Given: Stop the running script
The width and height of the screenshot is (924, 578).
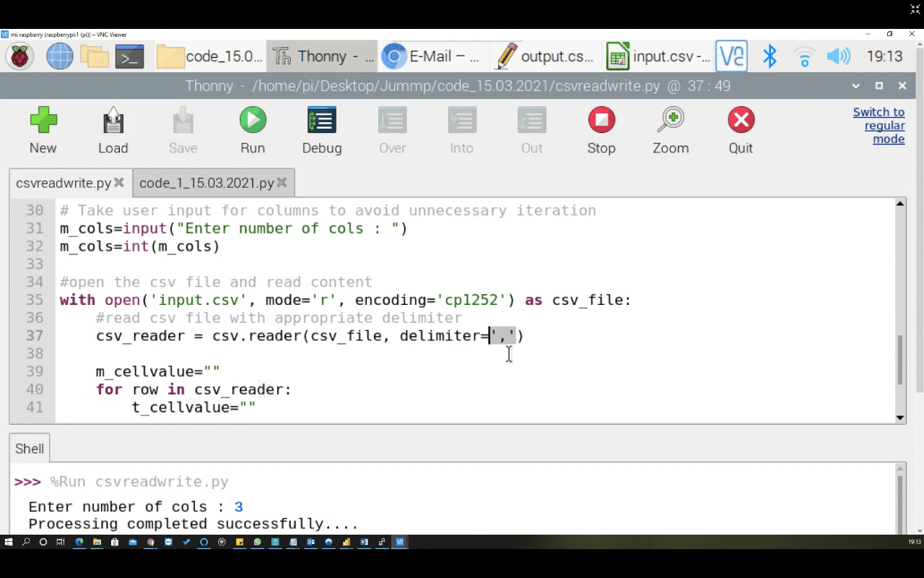Looking at the screenshot, I should click(601, 130).
